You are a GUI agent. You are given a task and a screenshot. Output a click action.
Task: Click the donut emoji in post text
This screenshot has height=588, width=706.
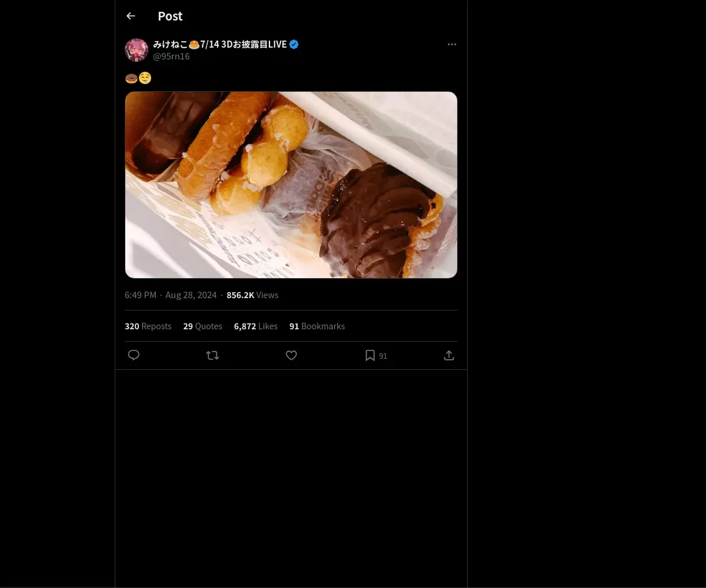coord(131,78)
